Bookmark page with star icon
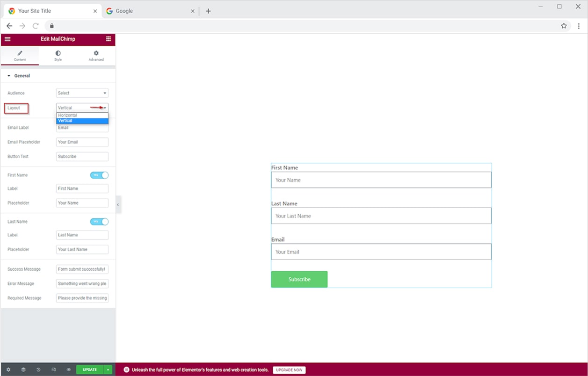 (564, 26)
